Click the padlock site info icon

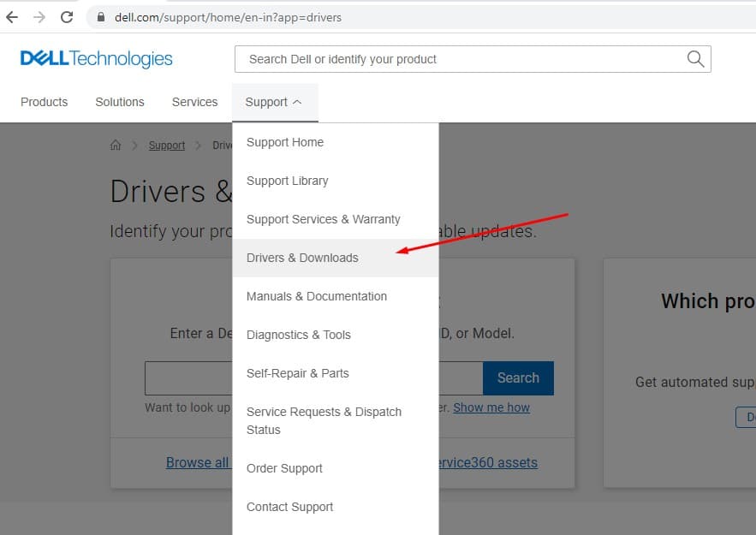pos(101,17)
